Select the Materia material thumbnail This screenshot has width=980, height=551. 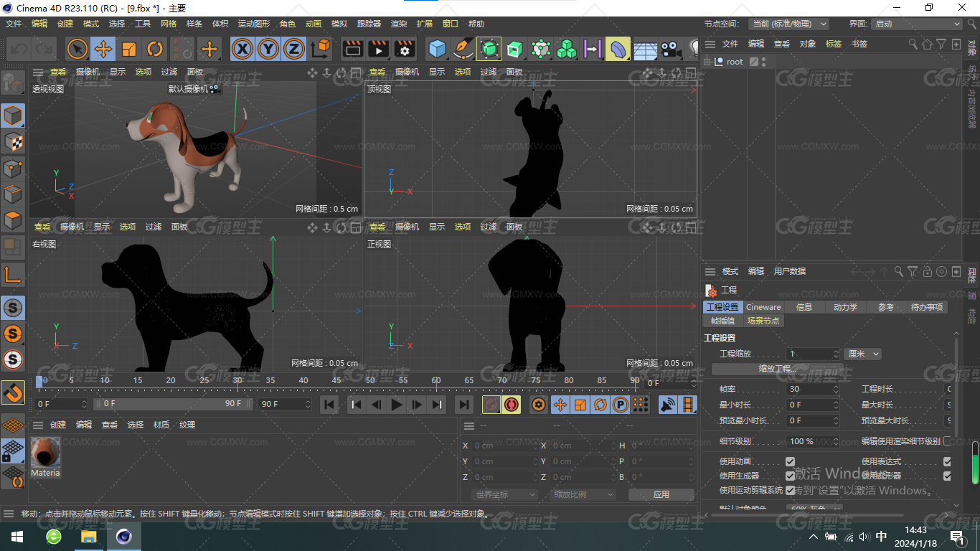45,453
